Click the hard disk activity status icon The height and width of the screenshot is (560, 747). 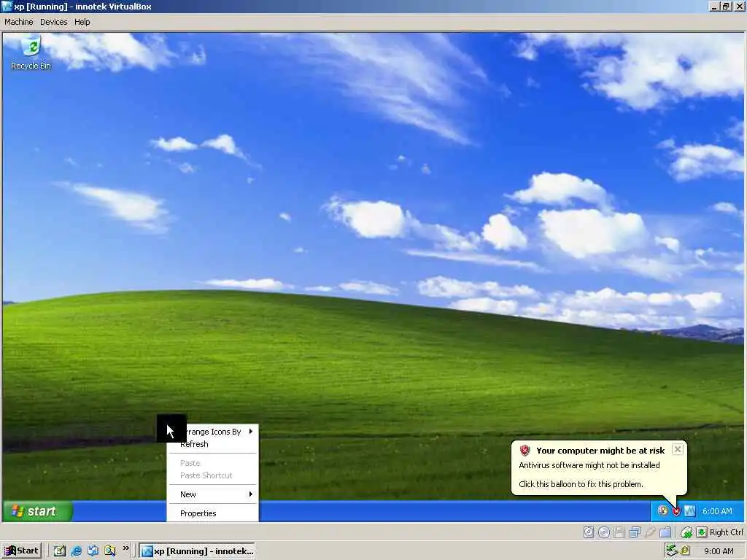pos(589,532)
